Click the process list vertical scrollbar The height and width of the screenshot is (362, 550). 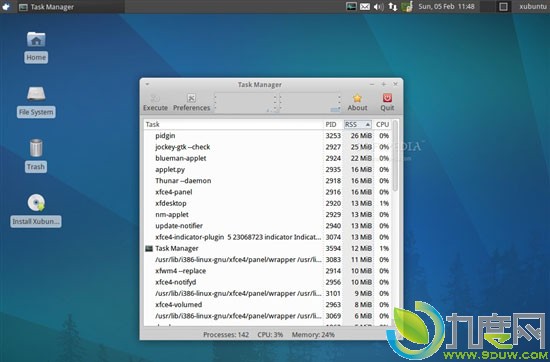pos(395,156)
